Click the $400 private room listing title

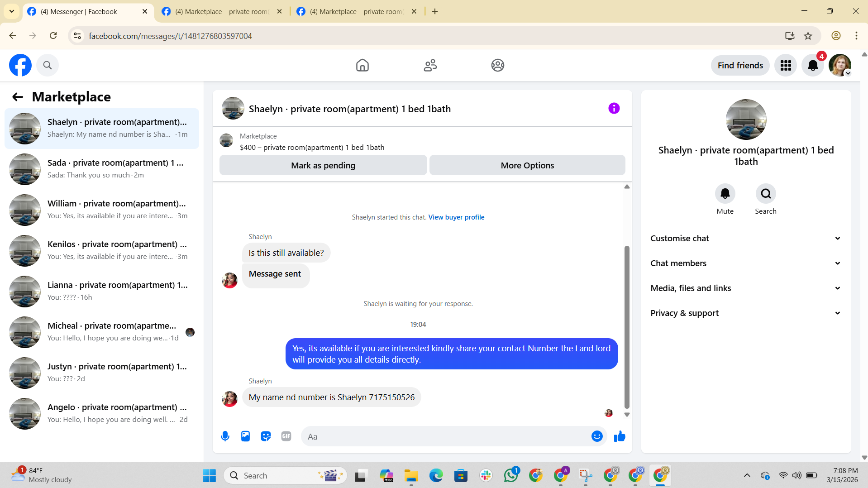tap(312, 148)
